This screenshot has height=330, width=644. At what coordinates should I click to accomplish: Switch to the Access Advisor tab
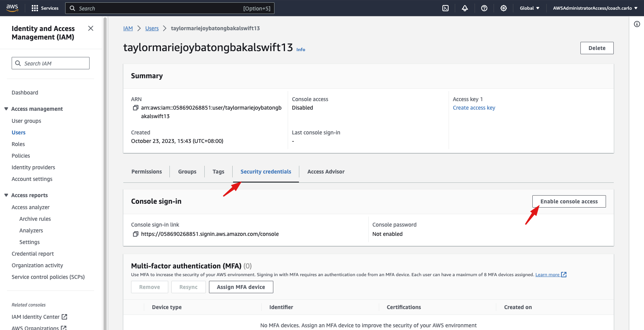326,172
